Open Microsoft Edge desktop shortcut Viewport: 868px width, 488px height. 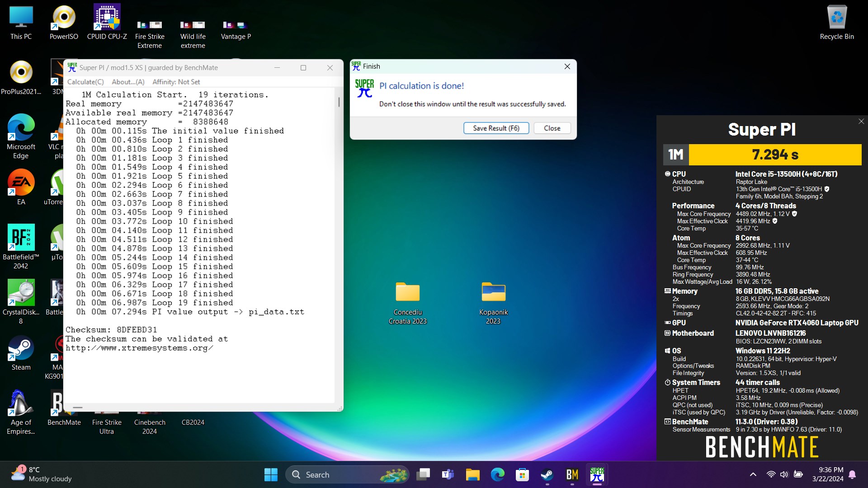point(21,136)
